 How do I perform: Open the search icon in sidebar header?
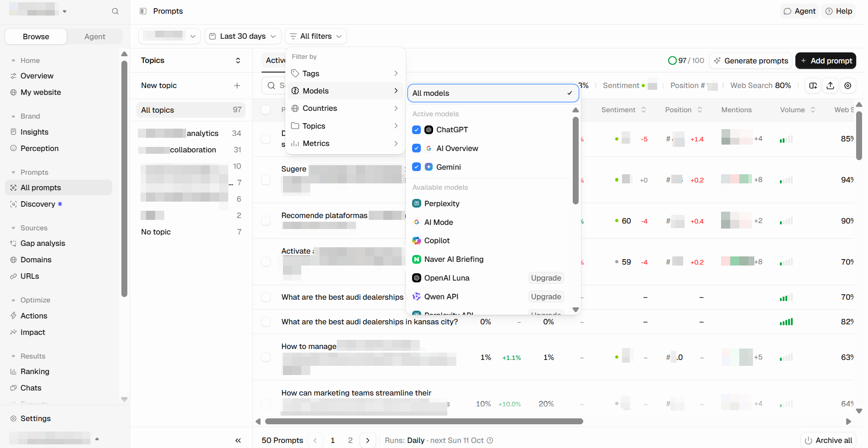pos(115,11)
